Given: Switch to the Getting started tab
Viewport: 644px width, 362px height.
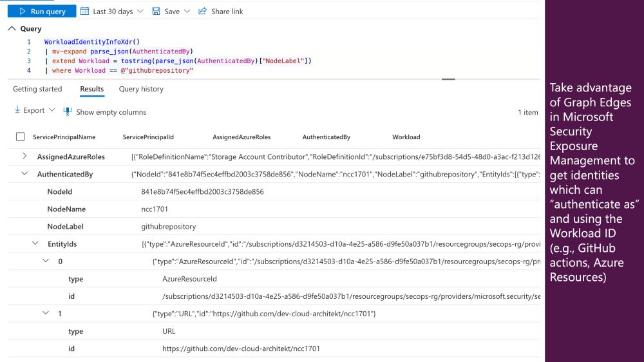Looking at the screenshot, I should (x=37, y=89).
